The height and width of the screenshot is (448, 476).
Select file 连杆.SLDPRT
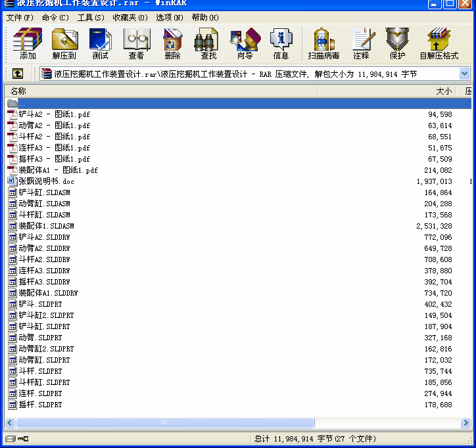pyautogui.click(x=40, y=393)
